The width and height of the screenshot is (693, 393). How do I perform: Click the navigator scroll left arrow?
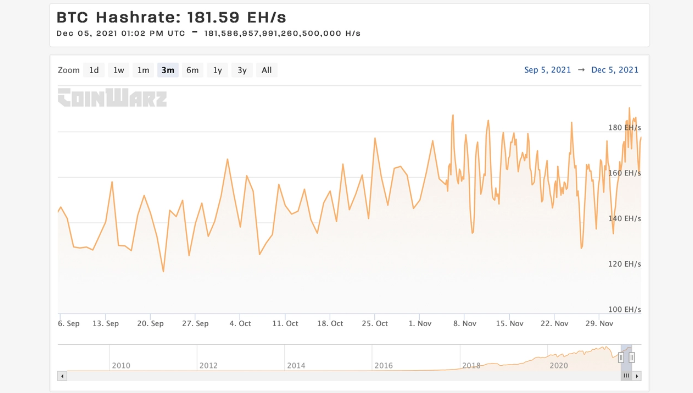[x=62, y=376]
